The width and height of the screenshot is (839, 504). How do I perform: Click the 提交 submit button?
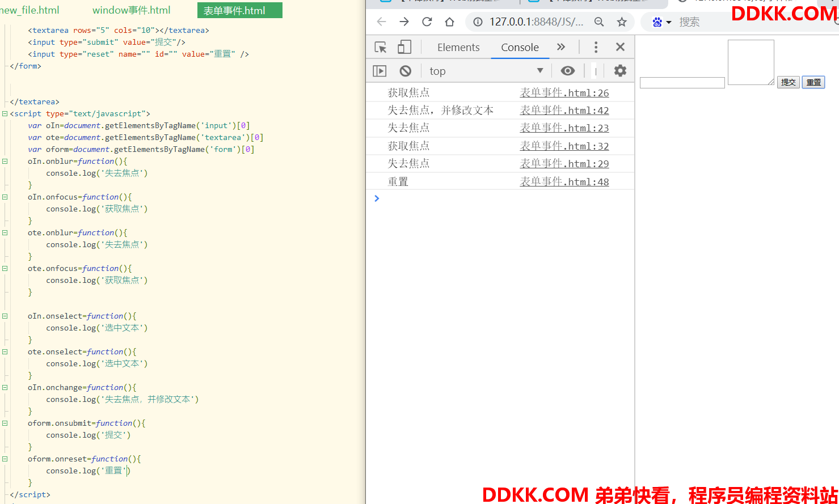point(788,82)
